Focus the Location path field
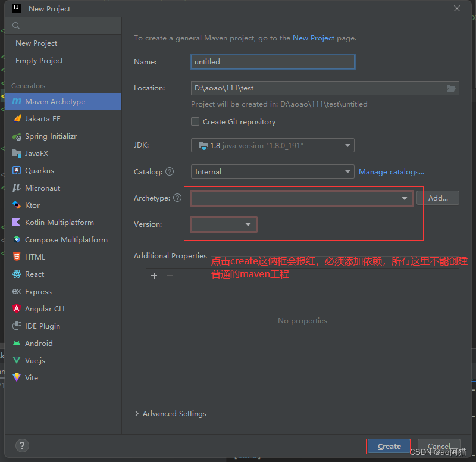This screenshot has width=476, height=462. pos(325,88)
